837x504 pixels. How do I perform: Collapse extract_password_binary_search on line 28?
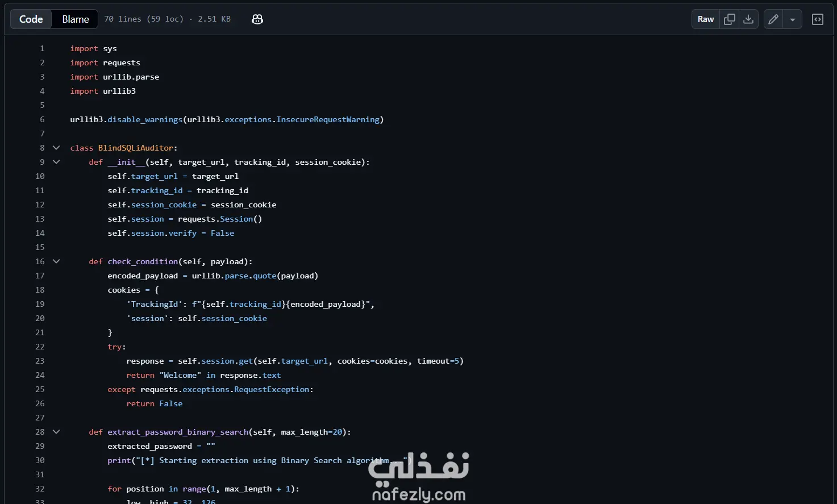(x=56, y=432)
